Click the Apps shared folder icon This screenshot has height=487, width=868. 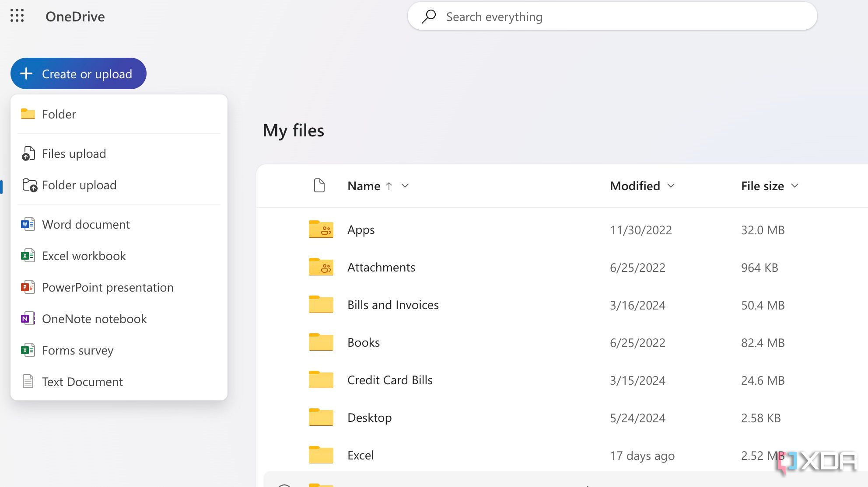coord(321,229)
